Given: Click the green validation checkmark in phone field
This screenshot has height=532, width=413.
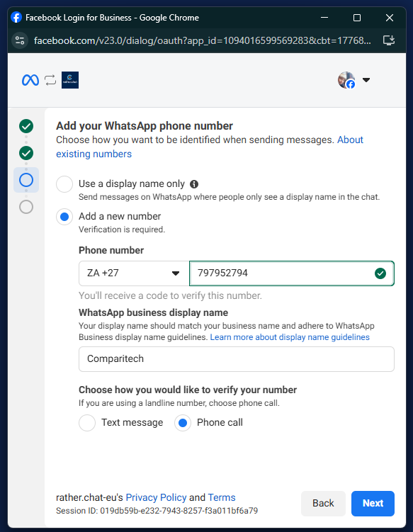Looking at the screenshot, I should point(380,273).
